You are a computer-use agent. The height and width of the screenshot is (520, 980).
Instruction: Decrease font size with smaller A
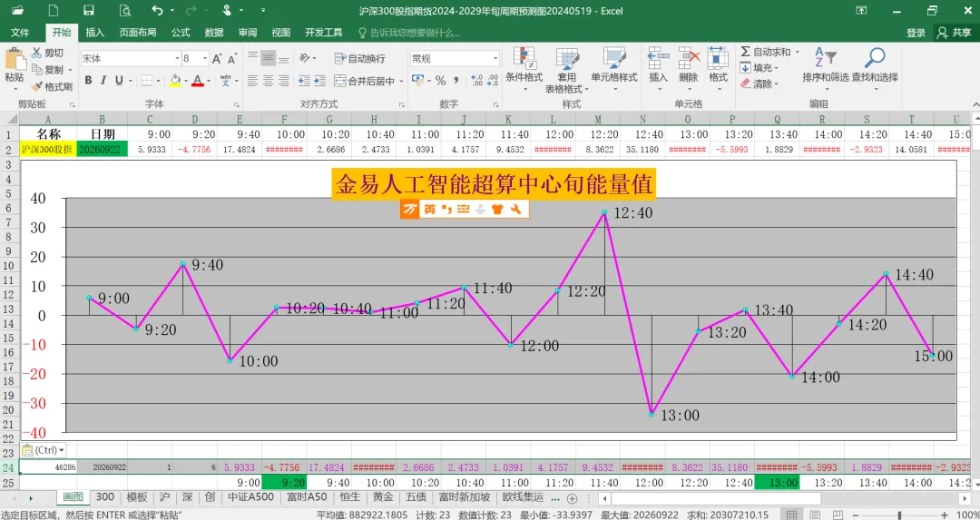[x=232, y=59]
